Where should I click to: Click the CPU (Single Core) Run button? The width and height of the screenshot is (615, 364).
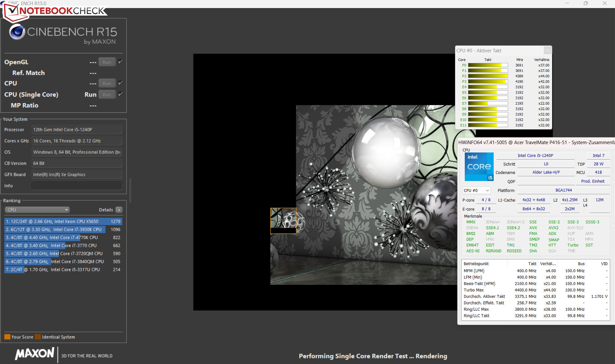pos(107,95)
